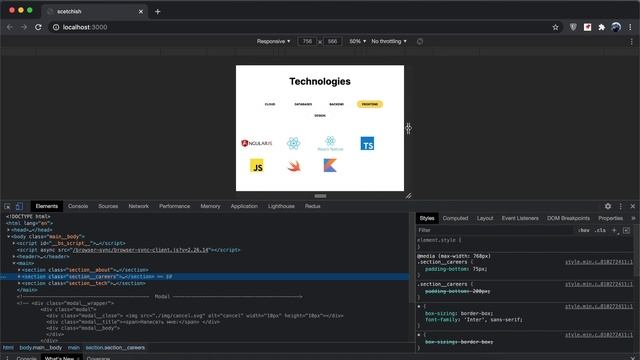This screenshot has height=360, width=640.
Task: Click the viewport height input field
Action: pyautogui.click(x=332, y=41)
